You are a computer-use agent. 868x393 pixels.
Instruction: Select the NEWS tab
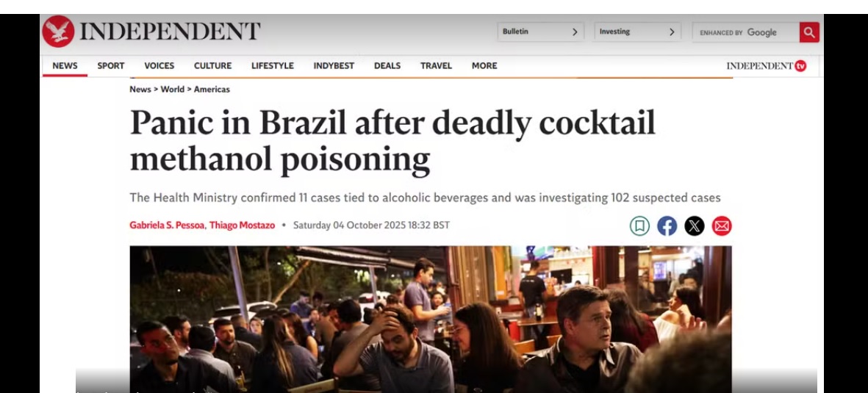pos(65,66)
